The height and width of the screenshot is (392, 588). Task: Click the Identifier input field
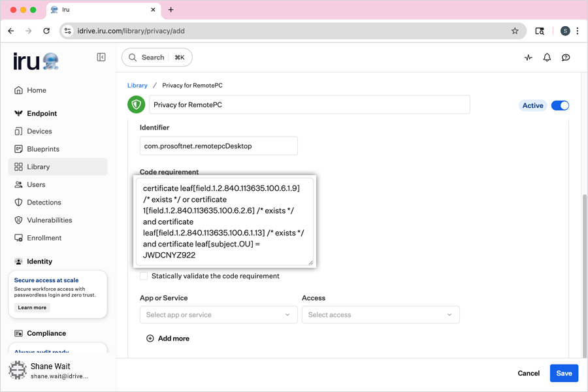point(218,146)
